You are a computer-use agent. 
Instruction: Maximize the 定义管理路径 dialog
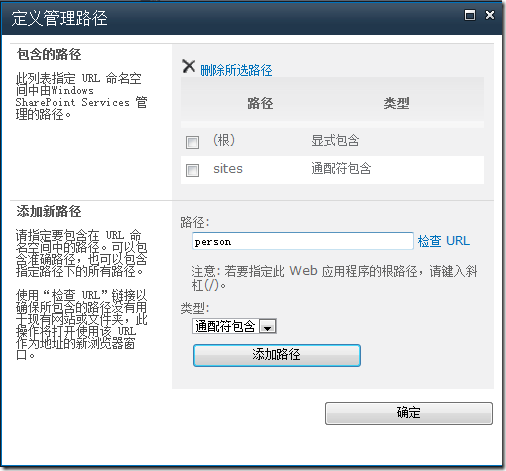pyautogui.click(x=470, y=15)
